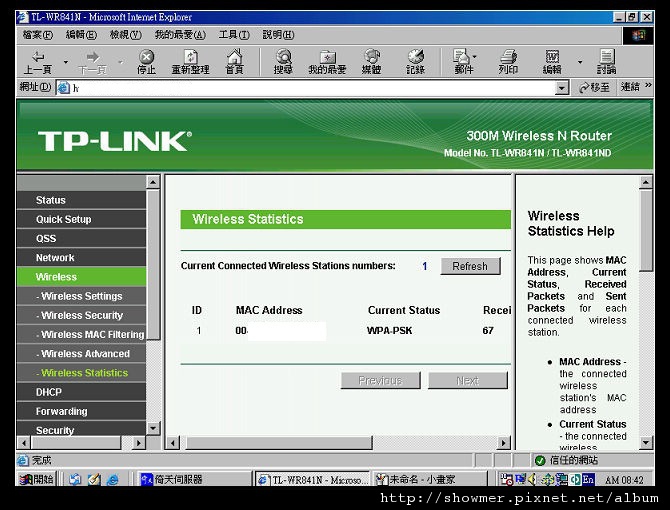This screenshot has width=670, height=510.
Task: Open the 檢視(V) menu
Action: [x=126, y=35]
